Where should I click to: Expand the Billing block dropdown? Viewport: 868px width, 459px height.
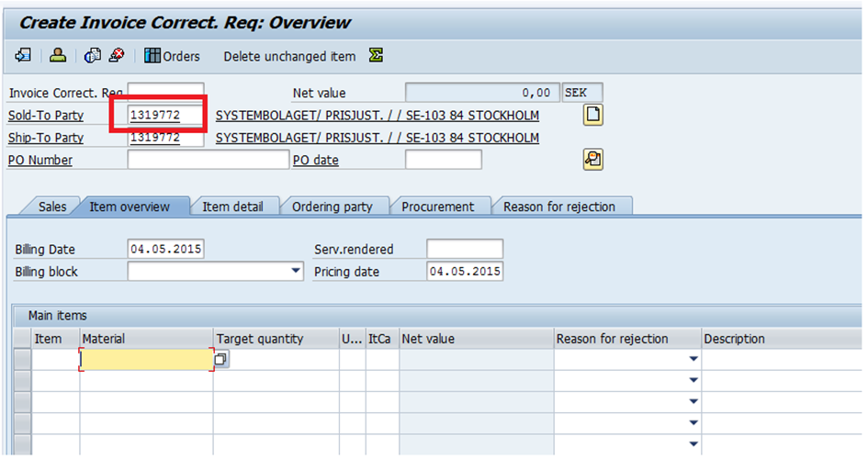(296, 272)
